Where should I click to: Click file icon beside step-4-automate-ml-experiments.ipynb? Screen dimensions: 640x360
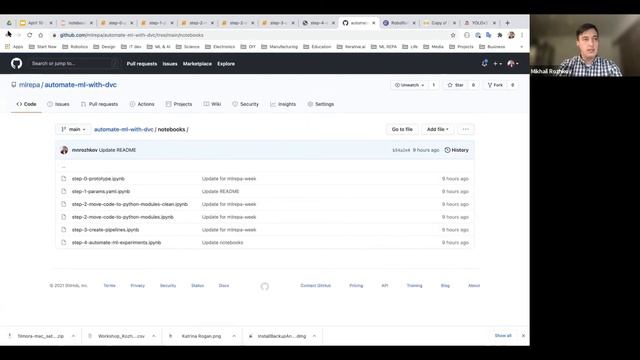coord(63,242)
